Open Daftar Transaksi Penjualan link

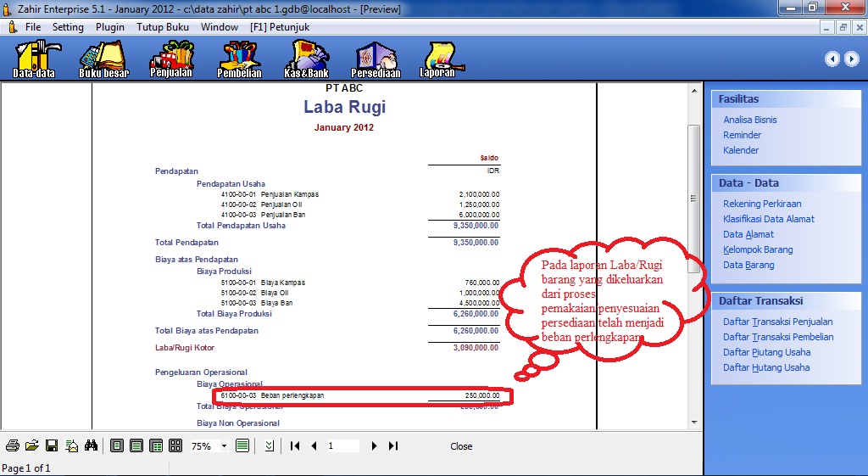[777, 322]
